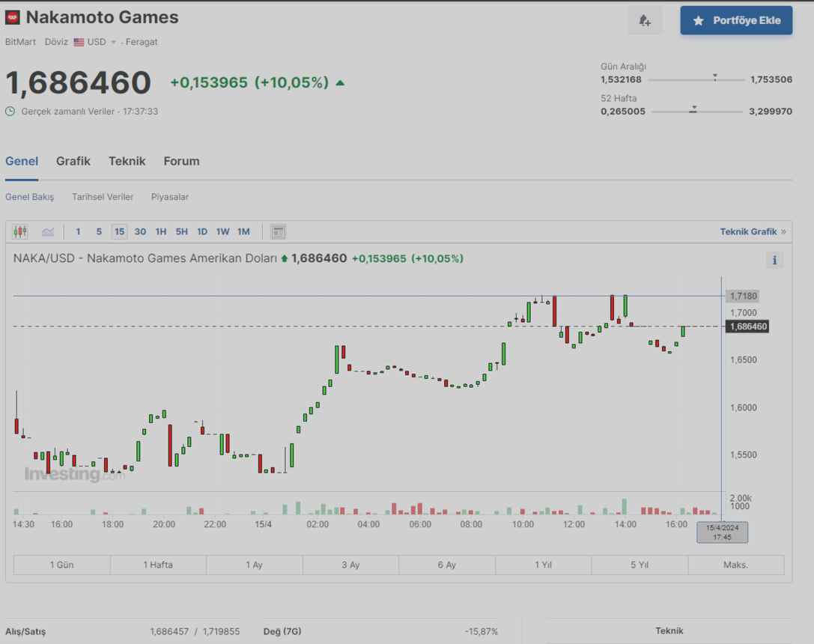Add to portfolio with Portföye Ekle

[736, 21]
